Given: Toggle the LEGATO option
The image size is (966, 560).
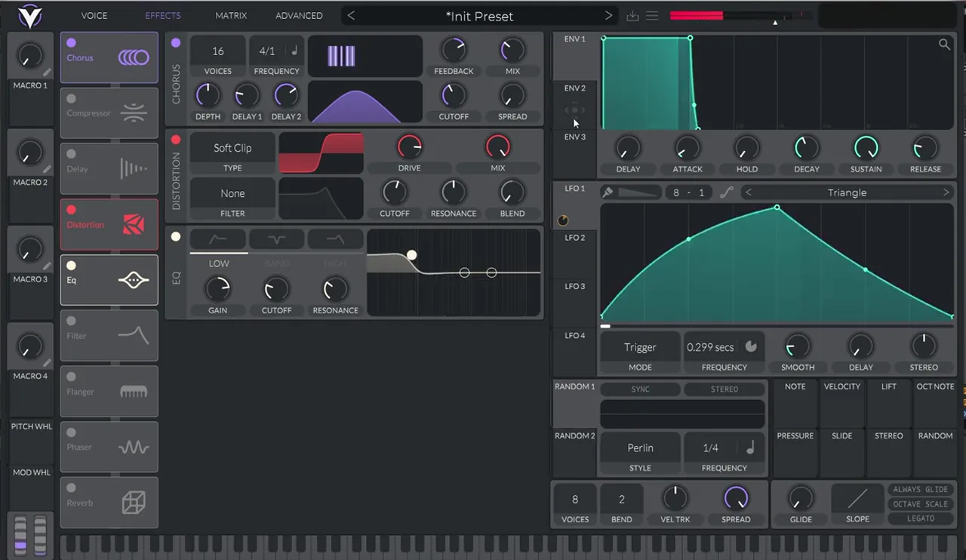Looking at the screenshot, I should pyautogui.click(x=920, y=518).
